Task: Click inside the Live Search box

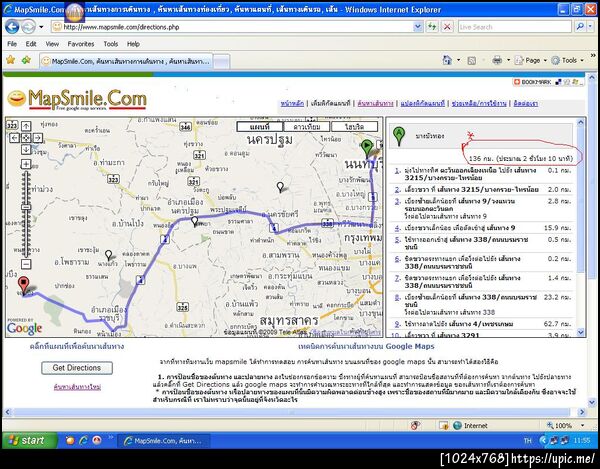Action: 514,27
